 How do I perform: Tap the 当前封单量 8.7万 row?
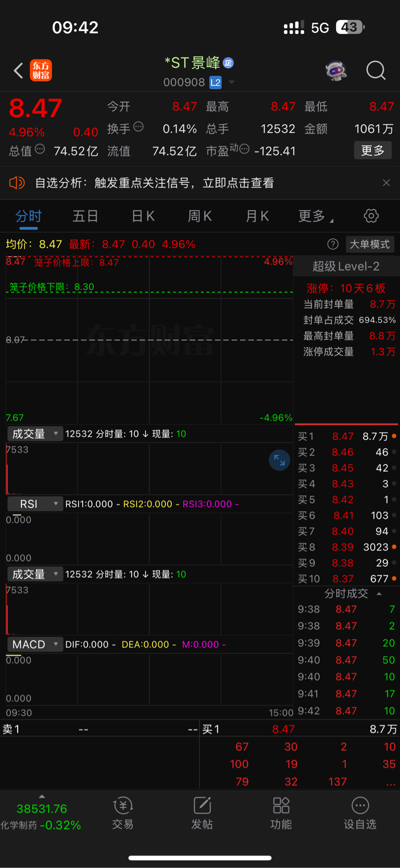coord(349,304)
